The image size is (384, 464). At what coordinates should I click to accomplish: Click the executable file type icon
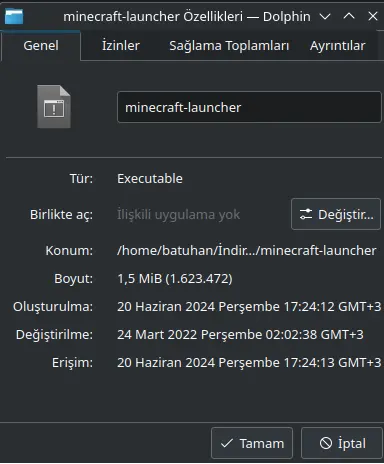pos(54,107)
